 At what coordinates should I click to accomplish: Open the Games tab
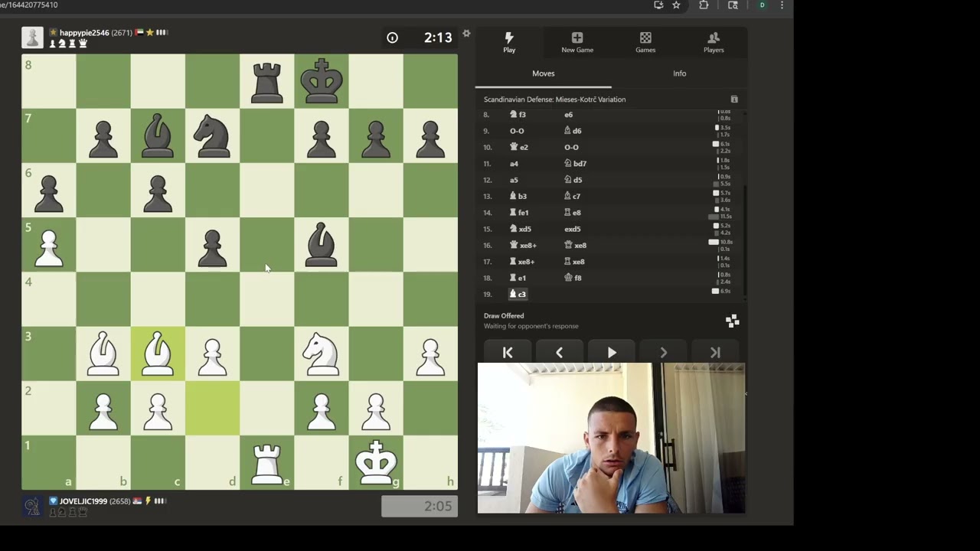(x=645, y=42)
